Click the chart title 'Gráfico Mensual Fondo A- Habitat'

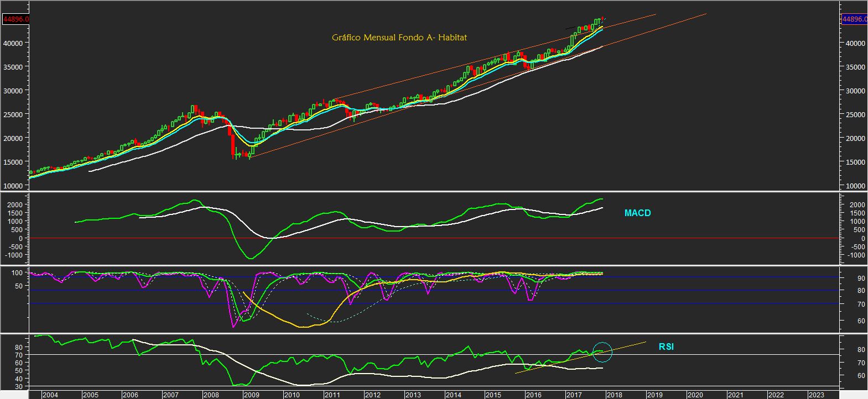399,38
